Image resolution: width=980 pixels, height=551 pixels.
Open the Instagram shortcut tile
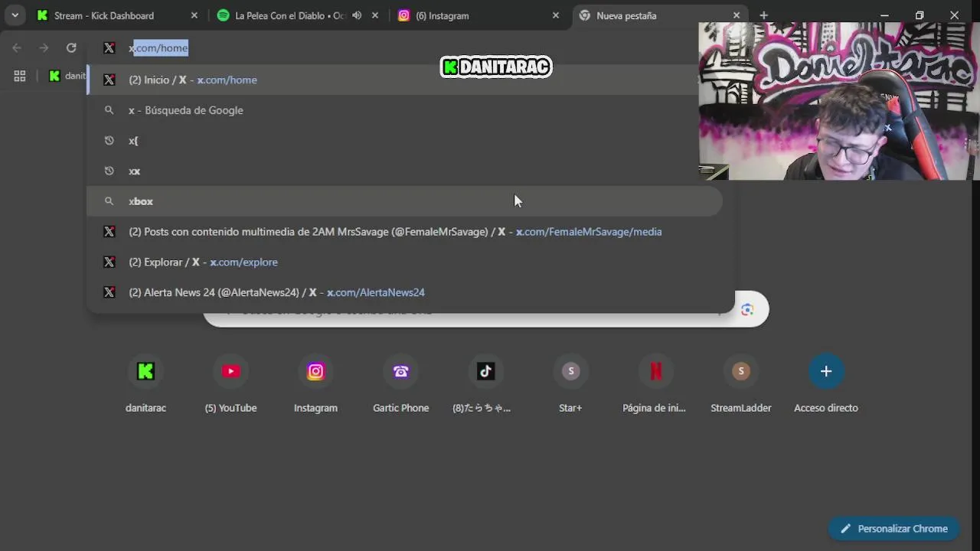315,385
